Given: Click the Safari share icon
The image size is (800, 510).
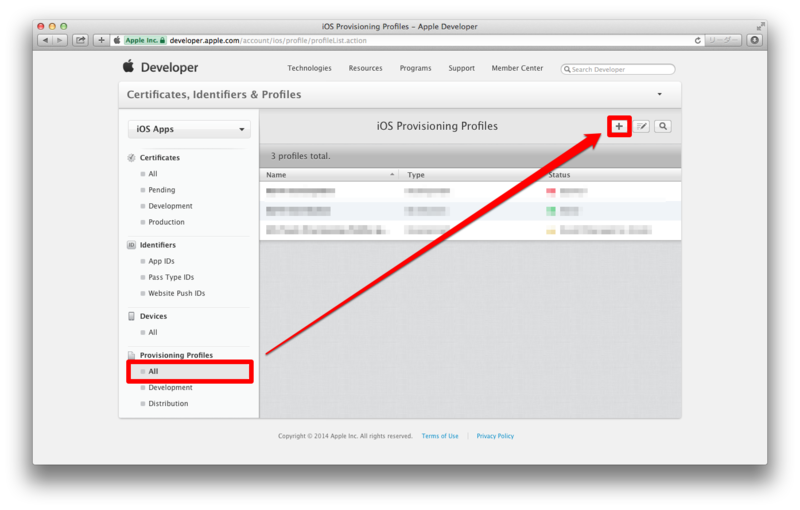Looking at the screenshot, I should [81, 40].
